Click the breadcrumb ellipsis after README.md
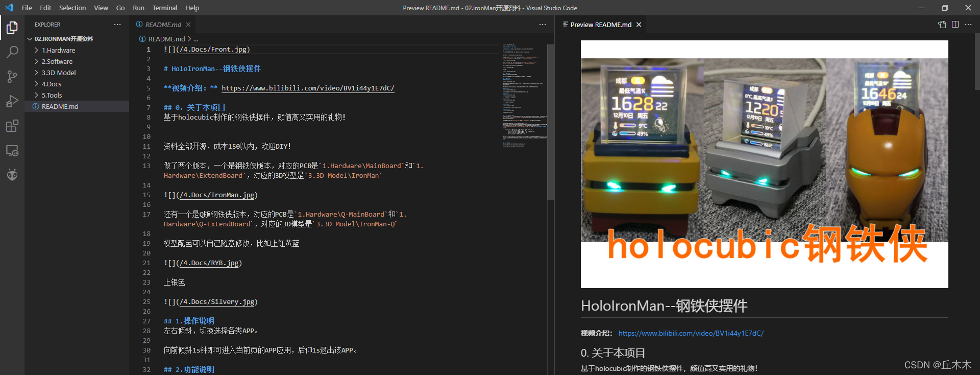980x375 pixels. 196,39
